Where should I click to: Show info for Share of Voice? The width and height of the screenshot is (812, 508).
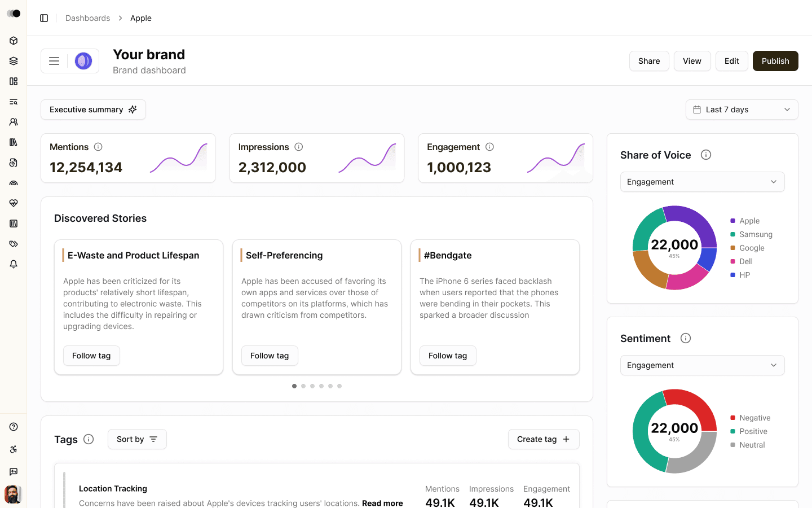pos(705,155)
